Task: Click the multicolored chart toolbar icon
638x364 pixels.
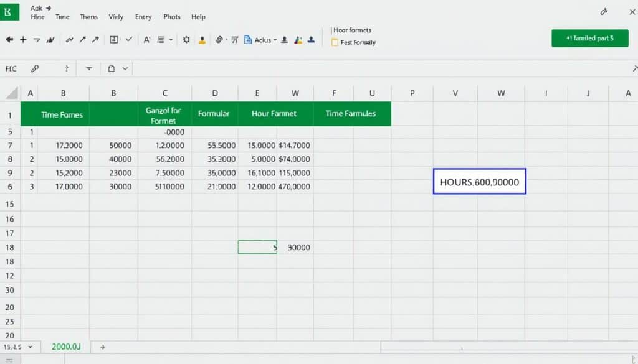Action: [298, 39]
